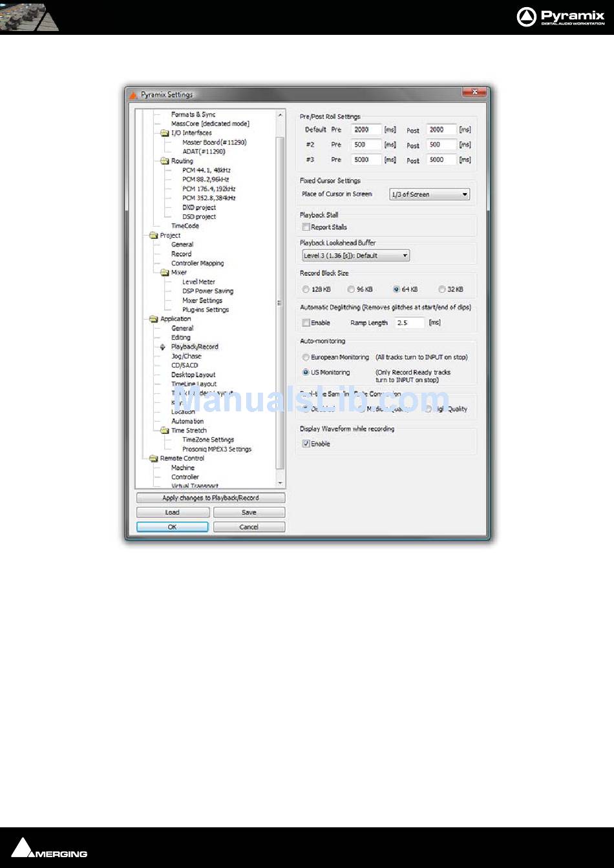Open TimeZone Settings page

point(208,440)
